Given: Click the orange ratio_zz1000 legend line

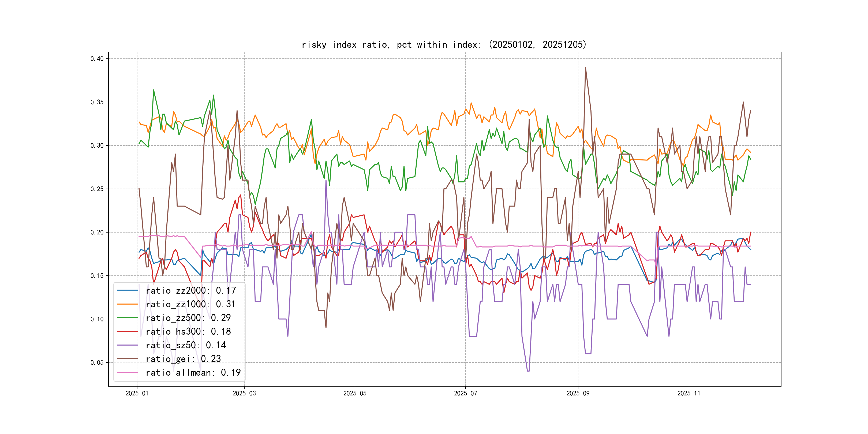Looking at the screenshot, I should coord(127,304).
